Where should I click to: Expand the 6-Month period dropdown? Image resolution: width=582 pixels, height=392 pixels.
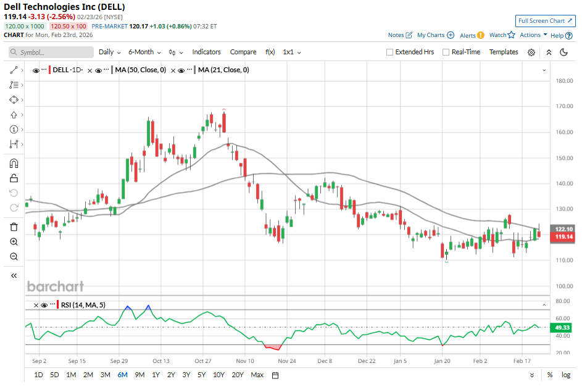[144, 52]
